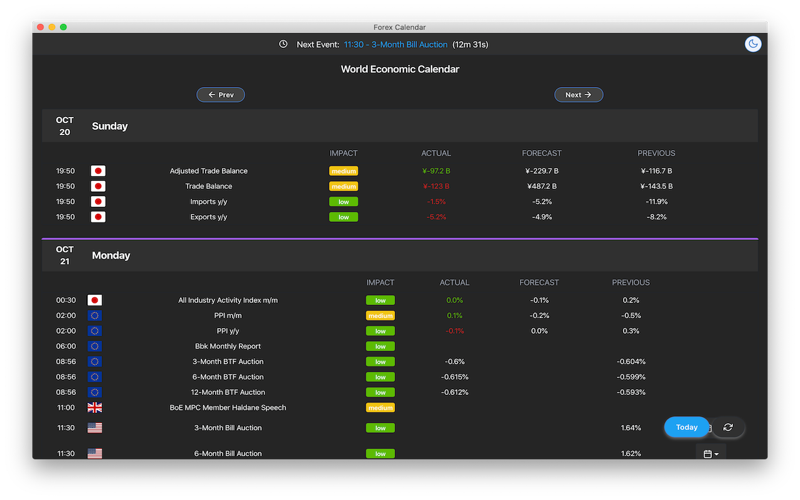Click Japan flag on All Industry Activity row

point(94,301)
